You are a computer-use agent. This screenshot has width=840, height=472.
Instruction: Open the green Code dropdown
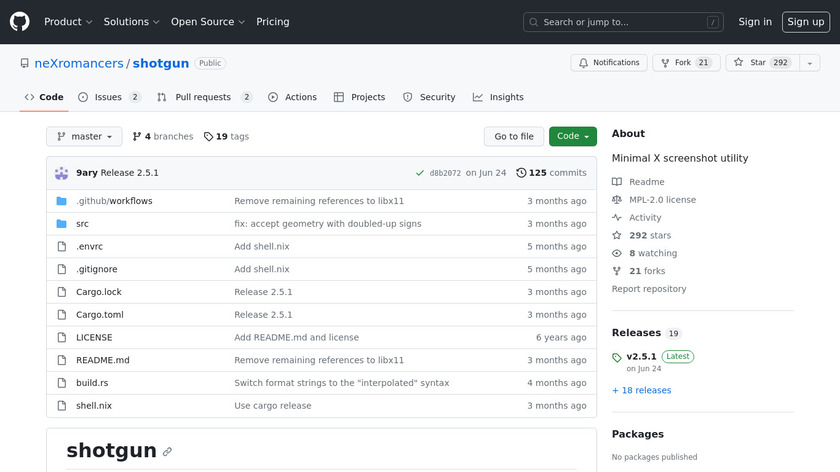pyautogui.click(x=572, y=137)
